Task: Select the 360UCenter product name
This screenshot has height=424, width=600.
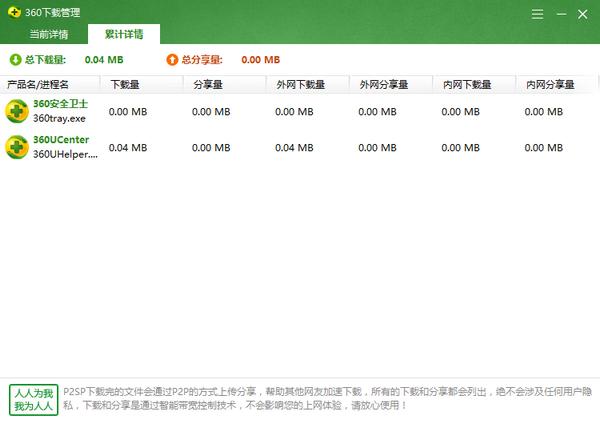Action: coord(61,140)
